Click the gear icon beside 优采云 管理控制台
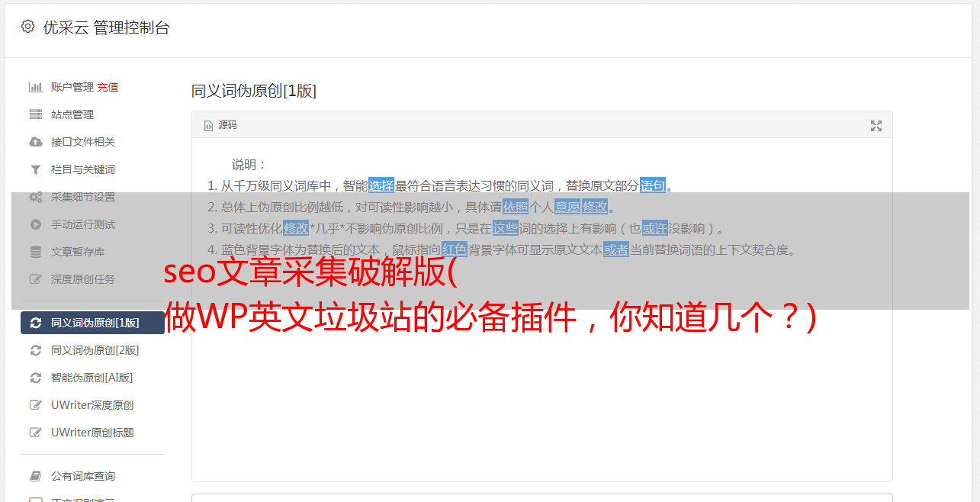The height and width of the screenshot is (502, 980). point(27,27)
